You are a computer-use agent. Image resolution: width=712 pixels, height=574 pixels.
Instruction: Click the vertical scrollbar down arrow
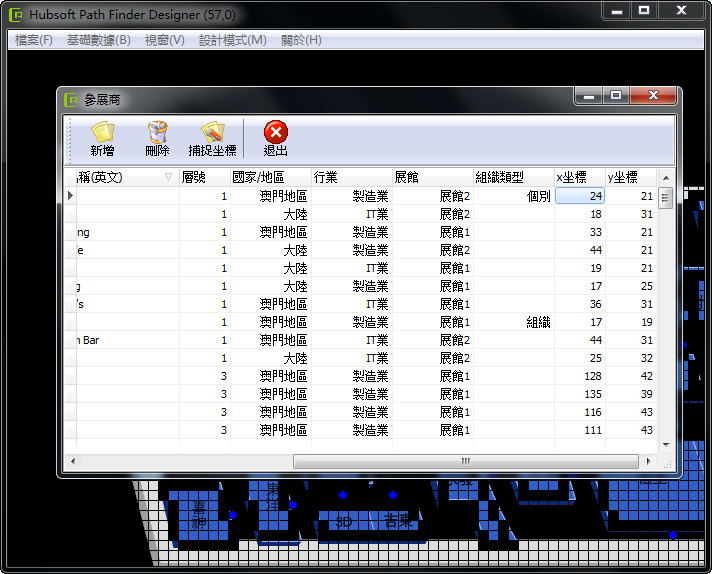point(665,445)
